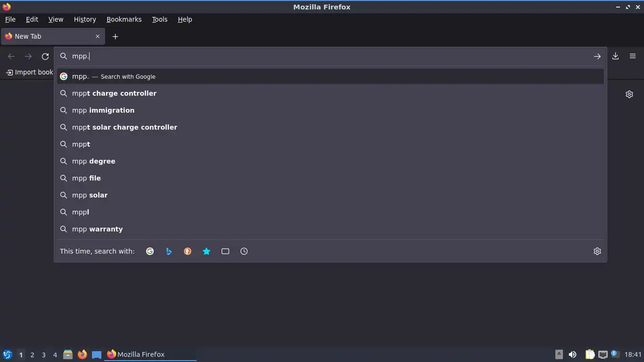Viewport: 644px width, 362px height.
Task: Open the Edit menu
Action: [32, 19]
